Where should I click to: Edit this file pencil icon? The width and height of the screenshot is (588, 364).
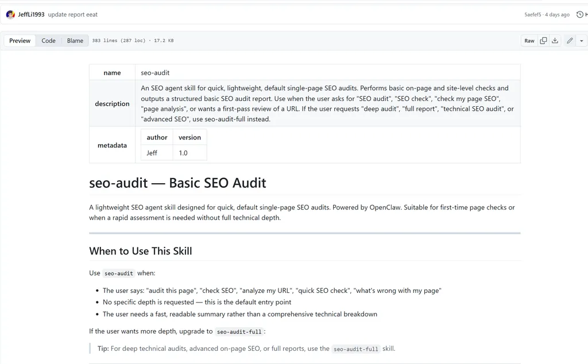click(570, 41)
